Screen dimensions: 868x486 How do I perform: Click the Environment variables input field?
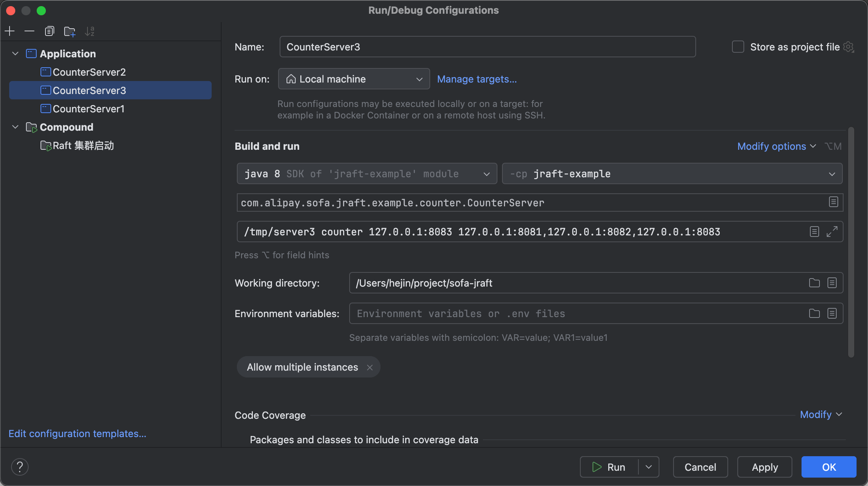573,314
